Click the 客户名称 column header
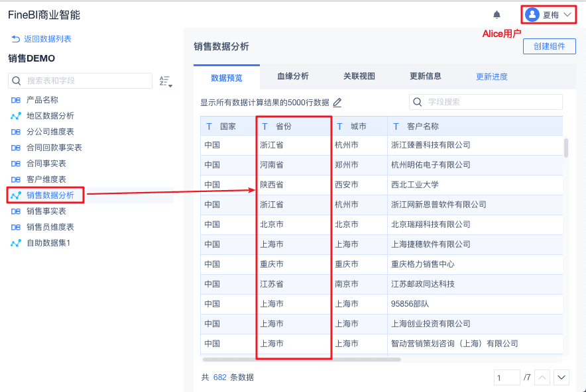Screen dimensions: 586x392 (x=475, y=126)
